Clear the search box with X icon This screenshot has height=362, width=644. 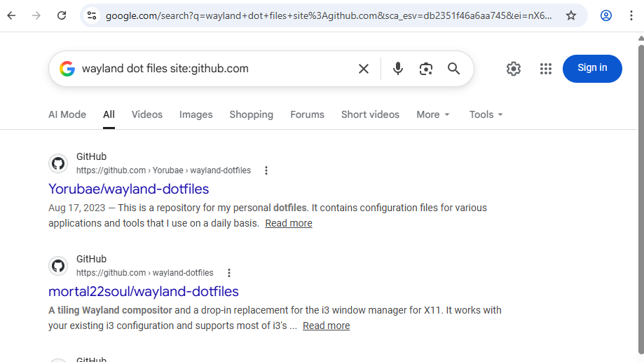click(364, 68)
